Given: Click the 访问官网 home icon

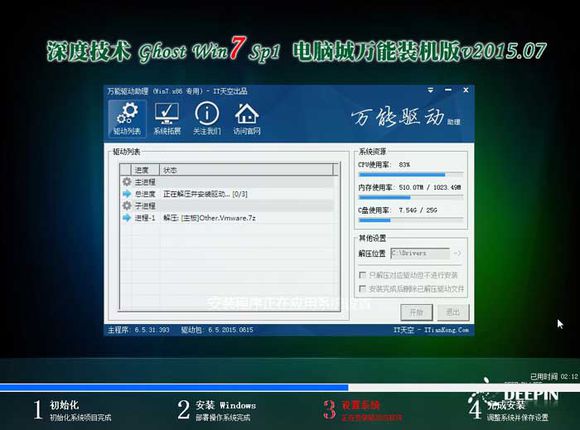Looking at the screenshot, I should 247,118.
